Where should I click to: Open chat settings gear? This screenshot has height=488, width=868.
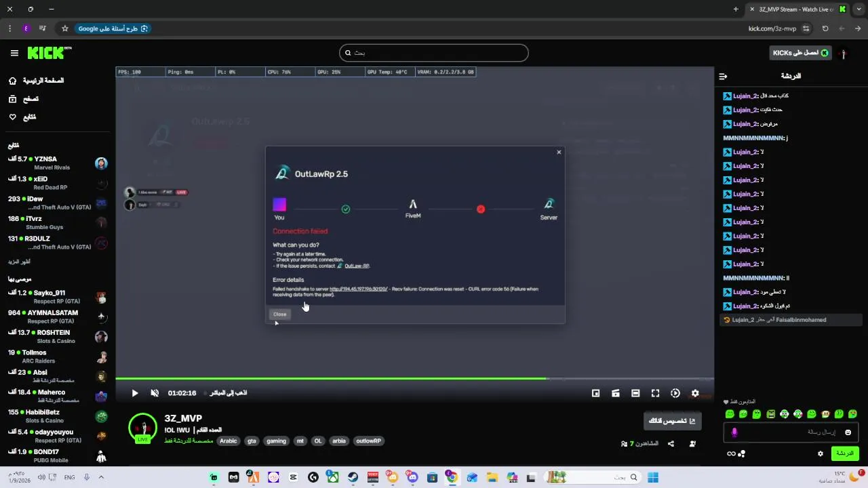[x=820, y=453]
